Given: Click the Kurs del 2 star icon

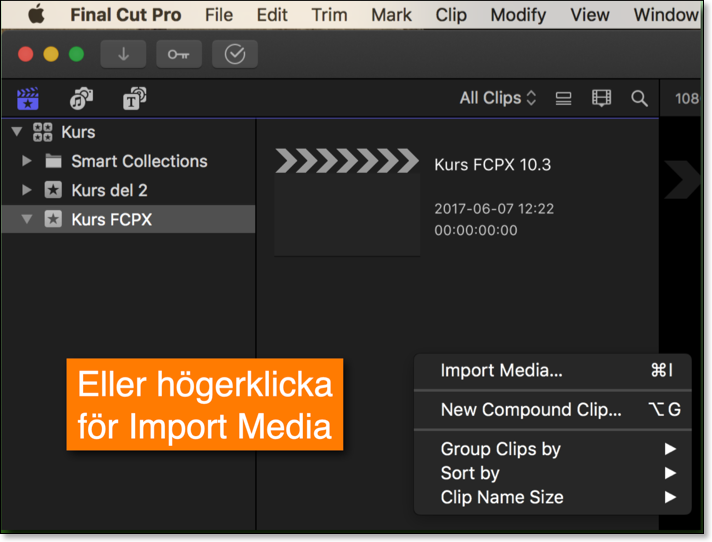Looking at the screenshot, I should (x=53, y=190).
